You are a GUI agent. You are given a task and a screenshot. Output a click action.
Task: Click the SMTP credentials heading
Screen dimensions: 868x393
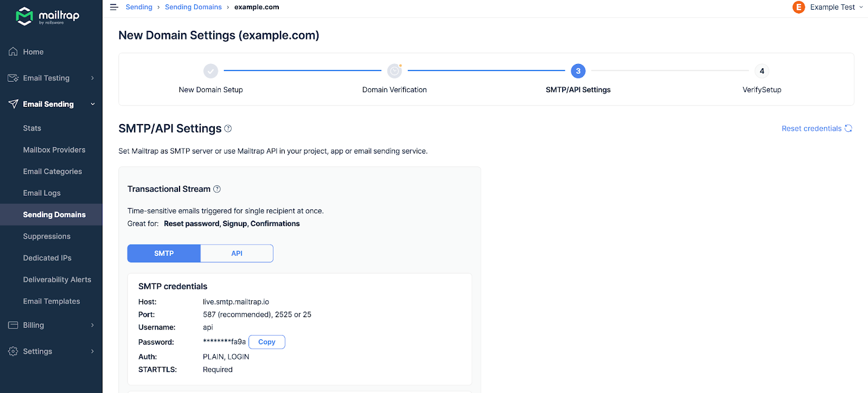point(173,286)
